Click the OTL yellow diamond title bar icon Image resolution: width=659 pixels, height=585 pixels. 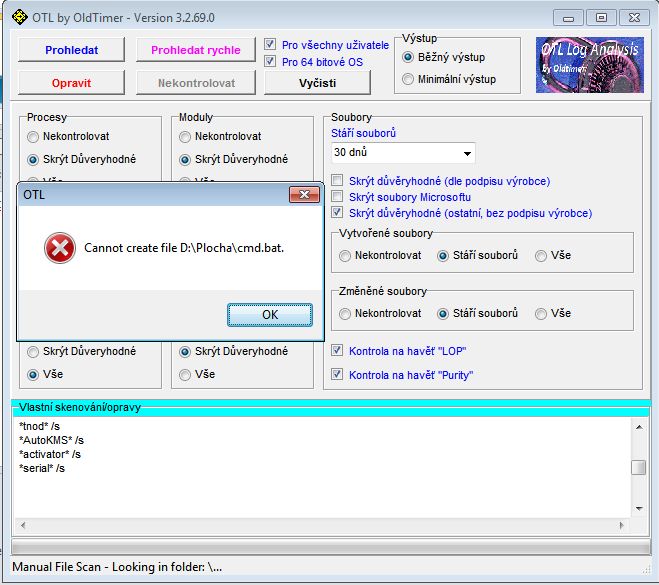[20, 17]
